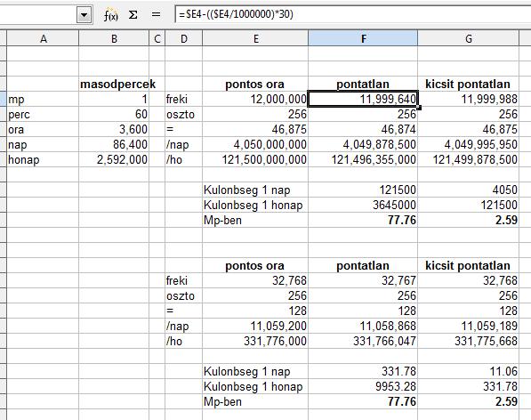Select the cell containing 11,059,200
Screen dimensions: 531x420
point(255,326)
